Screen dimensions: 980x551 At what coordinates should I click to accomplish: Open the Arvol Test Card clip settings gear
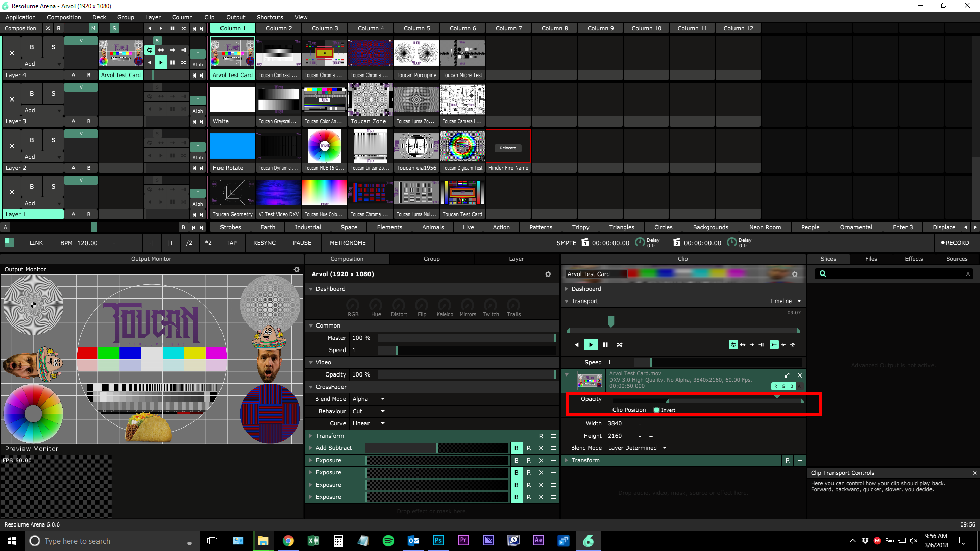(x=794, y=274)
